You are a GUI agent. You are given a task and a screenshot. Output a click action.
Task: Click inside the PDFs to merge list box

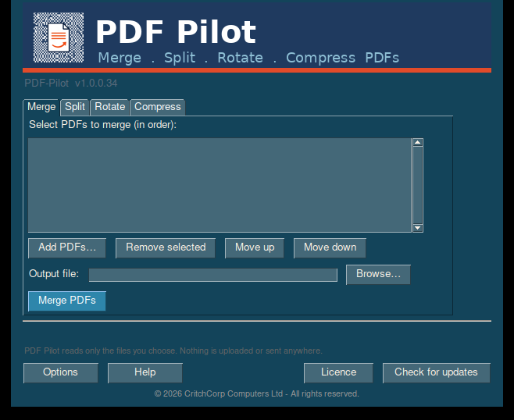tap(220, 185)
